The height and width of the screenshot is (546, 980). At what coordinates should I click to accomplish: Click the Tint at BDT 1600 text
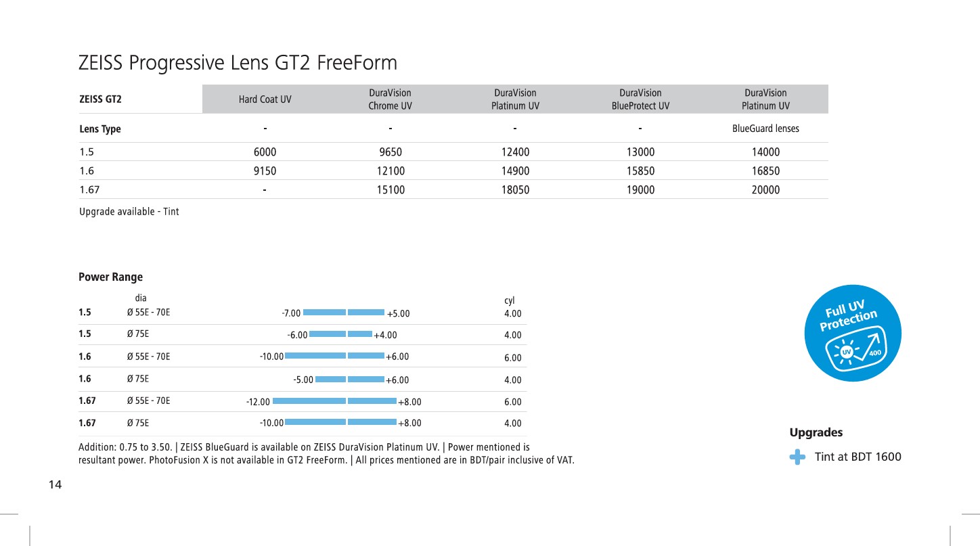click(858, 457)
